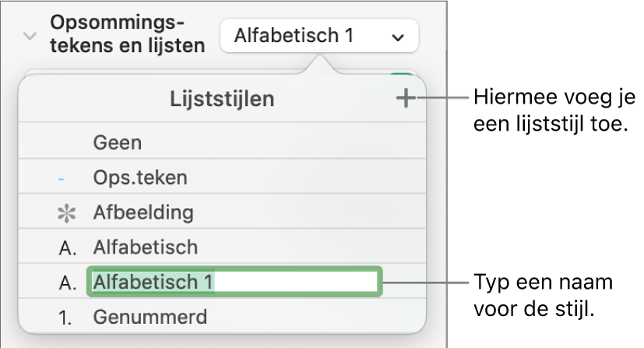Click the asterisk icon beside Afbeelding
The width and height of the screenshot is (644, 348).
point(63,213)
